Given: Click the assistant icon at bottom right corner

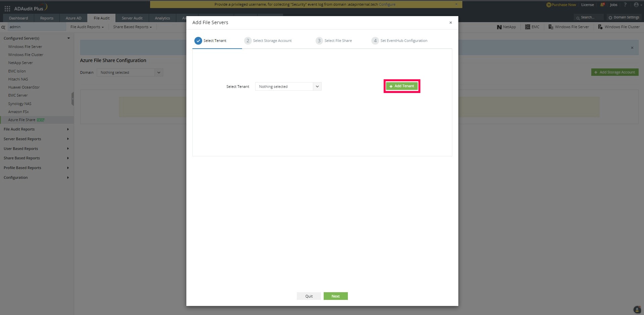Looking at the screenshot, I should [637, 310].
